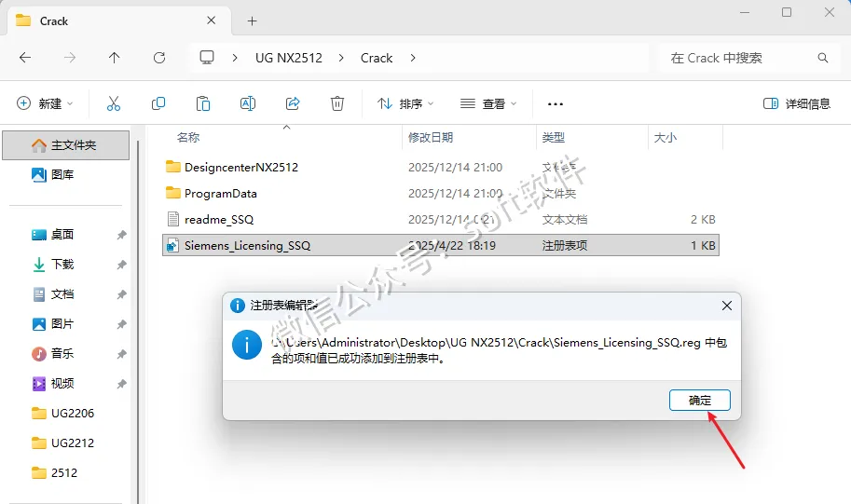Unpin 文档 using its pin icon
This screenshot has height=504, width=851.
(121, 294)
